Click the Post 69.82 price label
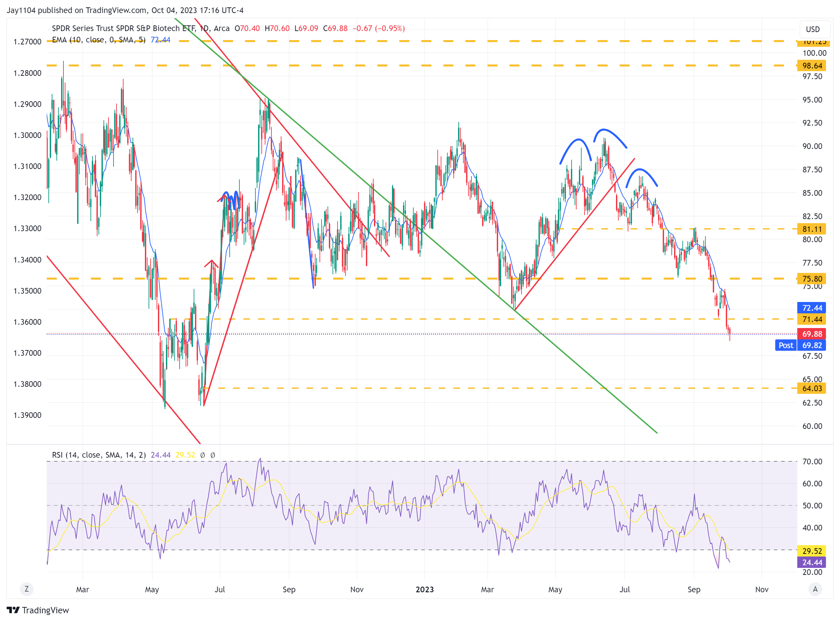840x622 pixels. [x=800, y=345]
